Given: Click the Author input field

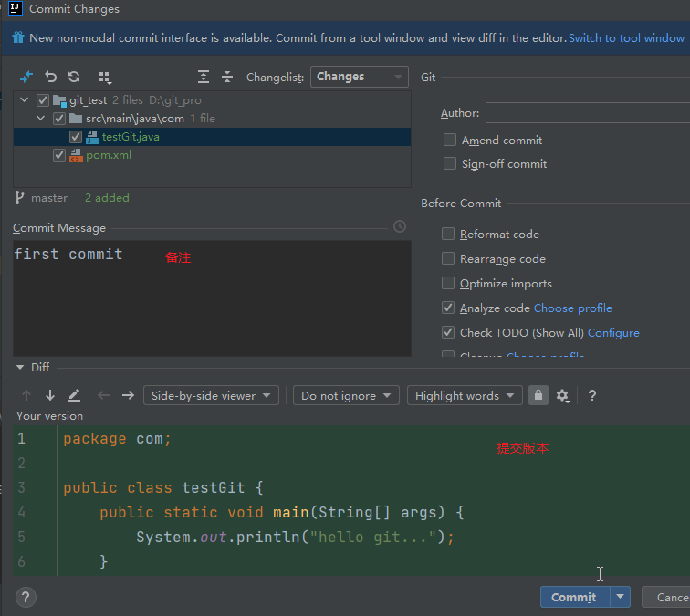Looking at the screenshot, I should 588,112.
